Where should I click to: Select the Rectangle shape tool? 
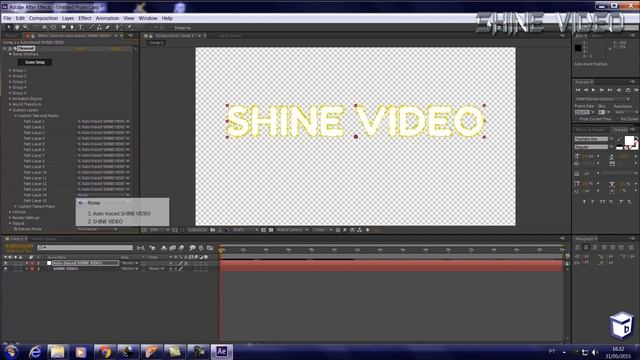[64, 27]
